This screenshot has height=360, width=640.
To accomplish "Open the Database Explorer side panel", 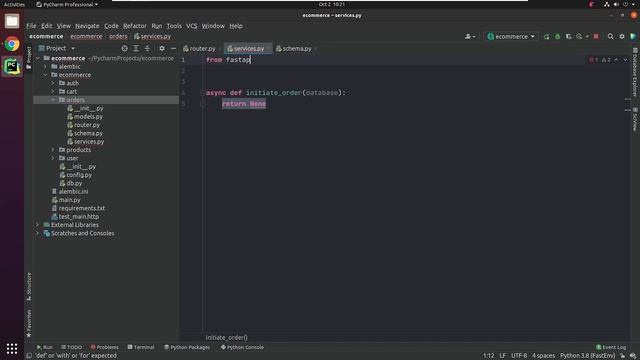I will pos(635,72).
